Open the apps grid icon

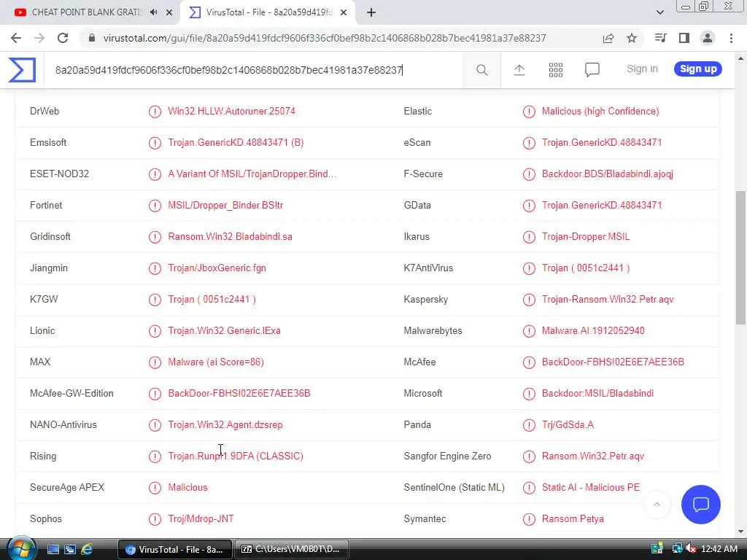(555, 70)
